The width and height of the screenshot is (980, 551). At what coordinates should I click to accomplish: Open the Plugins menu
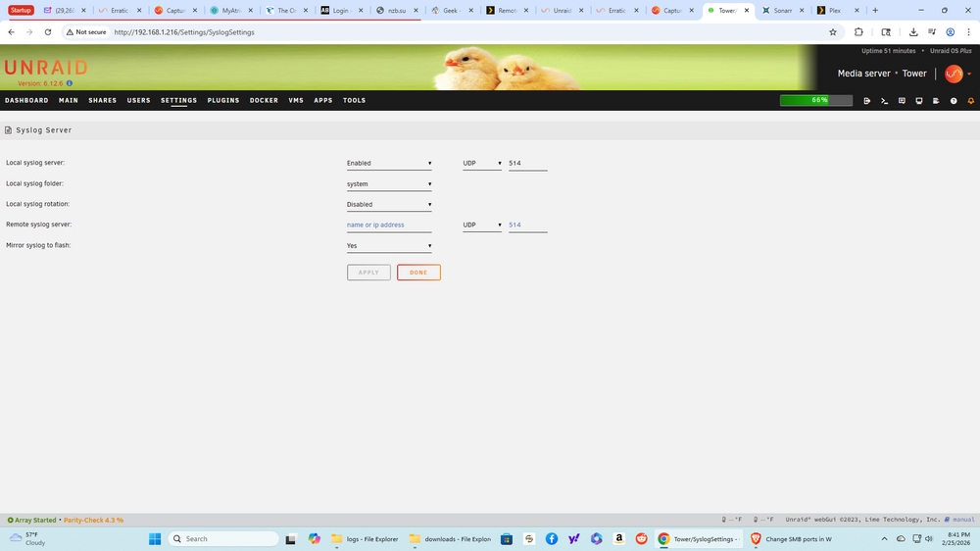(223, 100)
